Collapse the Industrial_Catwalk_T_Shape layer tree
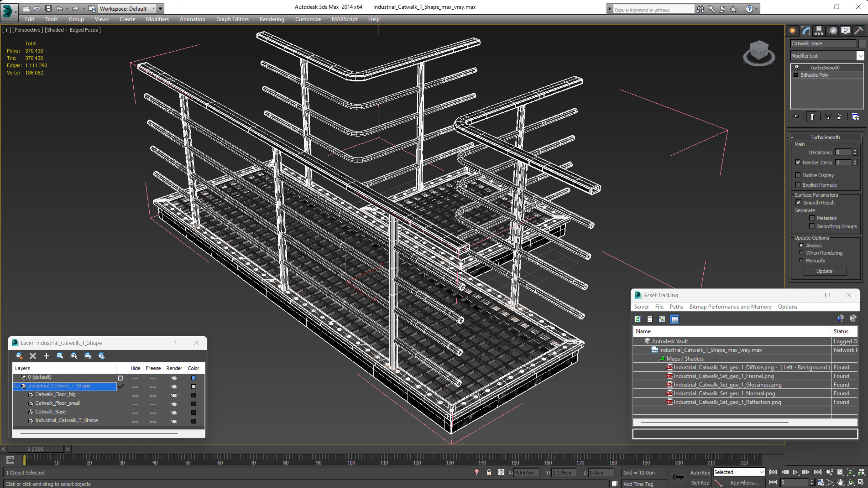The image size is (868, 488). [16, 386]
